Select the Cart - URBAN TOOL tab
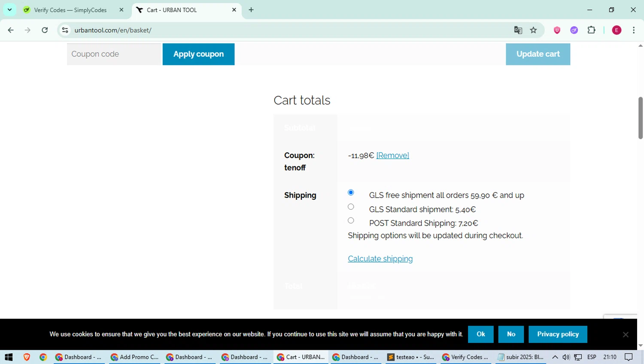The width and height of the screenshot is (644, 364). coord(180,10)
